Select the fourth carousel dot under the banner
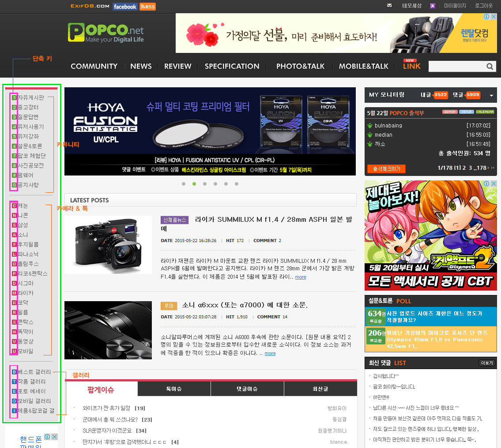The width and height of the screenshot is (501, 448). pyautogui.click(x=215, y=184)
